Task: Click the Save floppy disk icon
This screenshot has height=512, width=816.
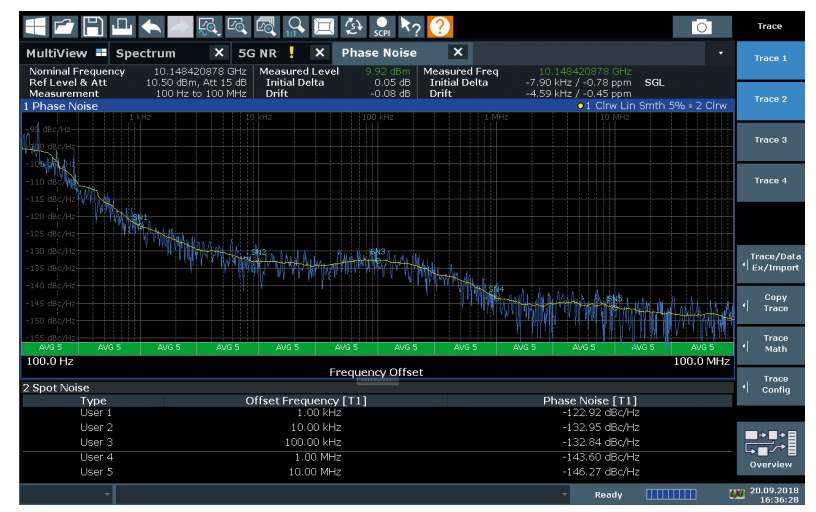Action: click(94, 27)
